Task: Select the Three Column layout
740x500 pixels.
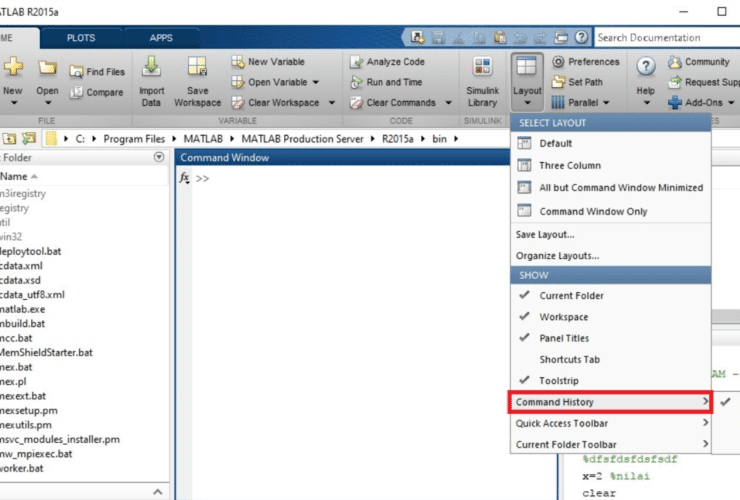Action: [x=611, y=165]
